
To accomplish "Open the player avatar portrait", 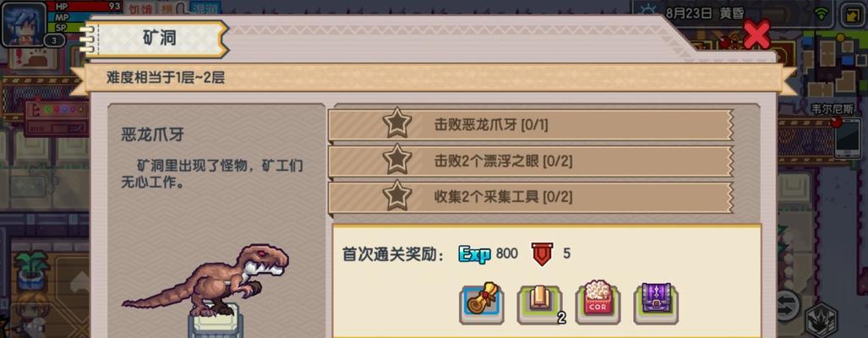I will pyautogui.click(x=24, y=23).
